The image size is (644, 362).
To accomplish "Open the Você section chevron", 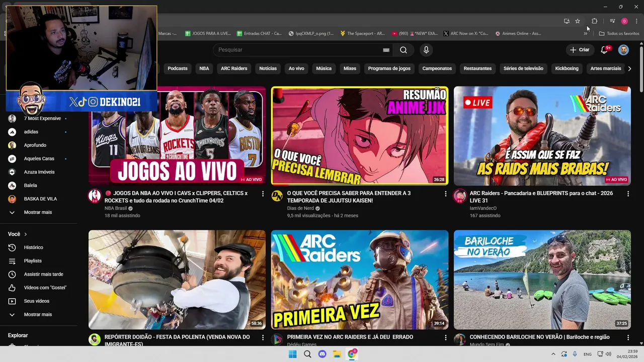I will [26, 234].
